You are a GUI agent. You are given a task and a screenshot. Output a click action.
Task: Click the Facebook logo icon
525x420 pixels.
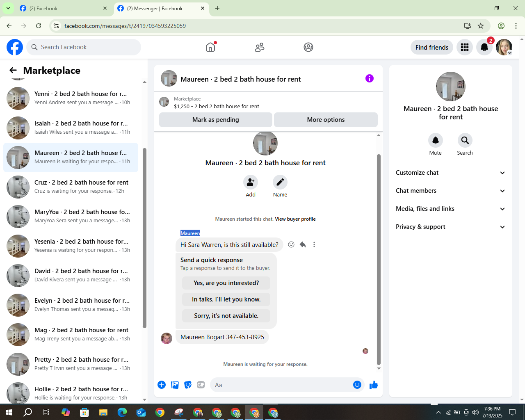(15, 47)
